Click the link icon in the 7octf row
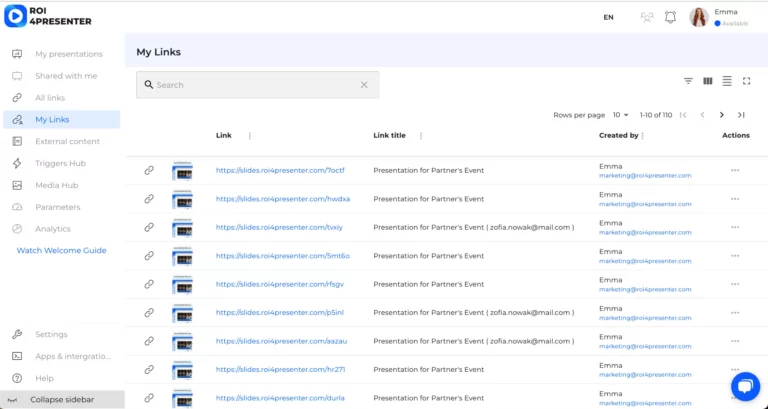This screenshot has height=409, width=768. coord(149,170)
